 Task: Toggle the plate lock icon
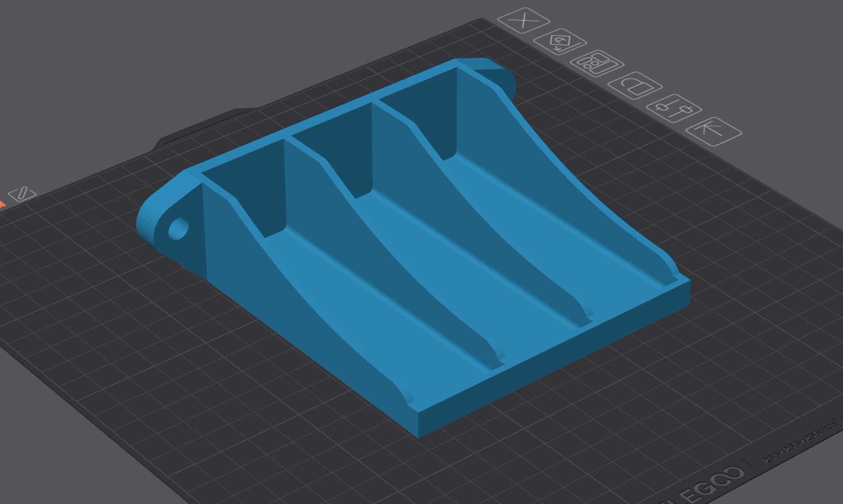[635, 85]
